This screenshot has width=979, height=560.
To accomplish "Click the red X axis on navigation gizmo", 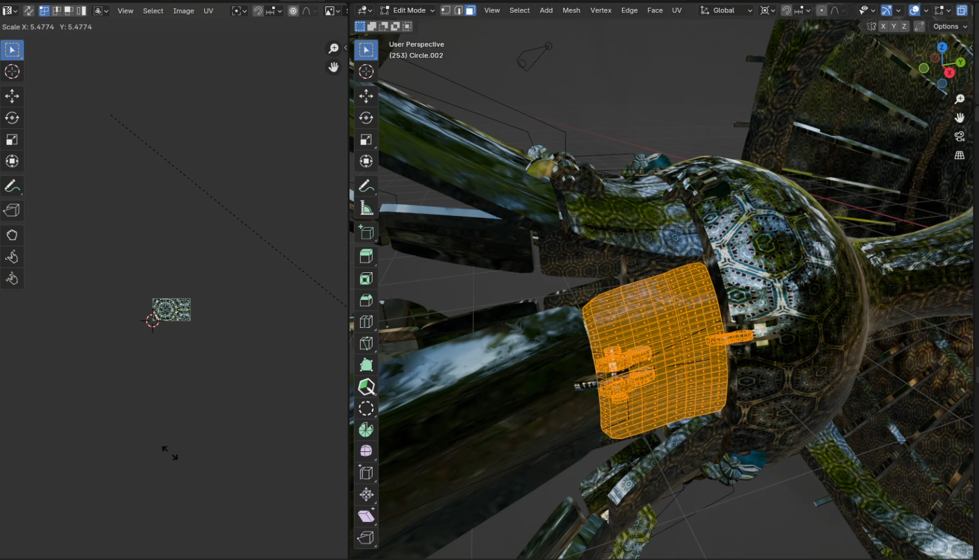I will point(949,72).
